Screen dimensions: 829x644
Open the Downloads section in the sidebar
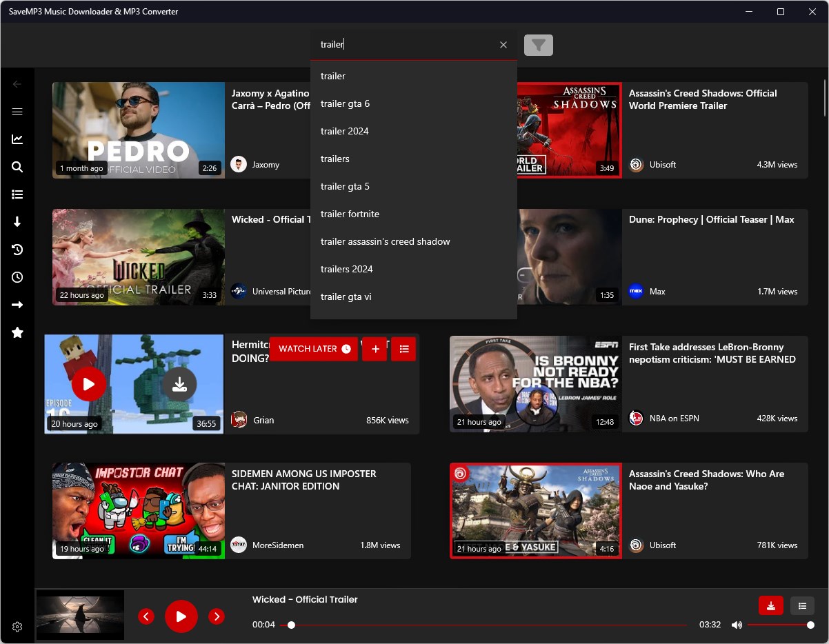pos(17,221)
